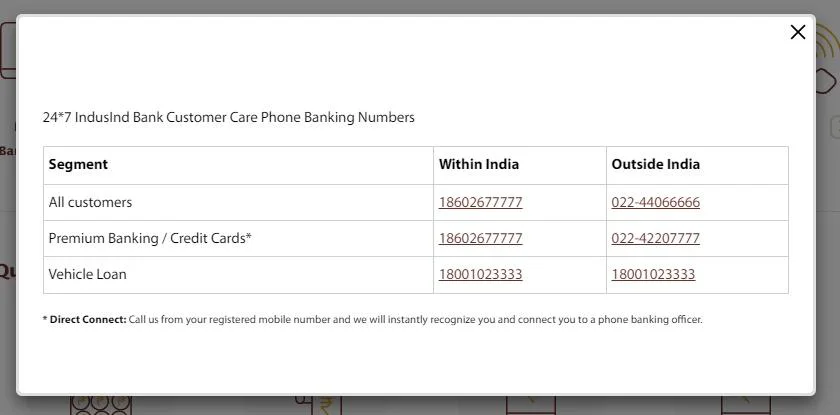The height and width of the screenshot is (415, 840).
Task: Click the Segment column header
Action: [78, 164]
